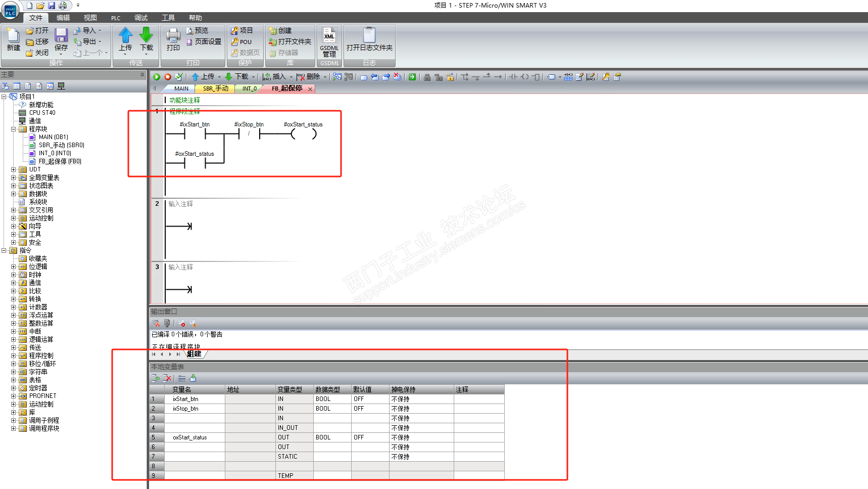Expand the 位逻辑 instruction folder
The image size is (868, 489).
tap(14, 266)
